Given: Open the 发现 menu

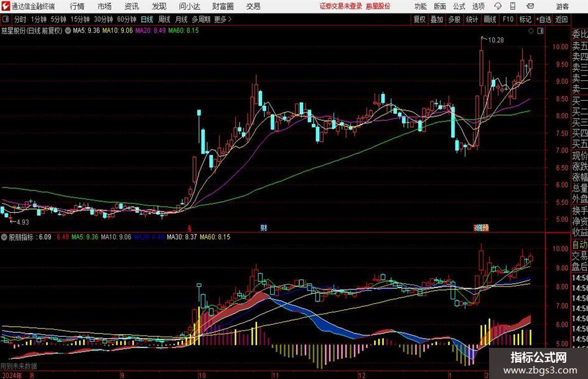Looking at the screenshot, I should coord(159,6).
